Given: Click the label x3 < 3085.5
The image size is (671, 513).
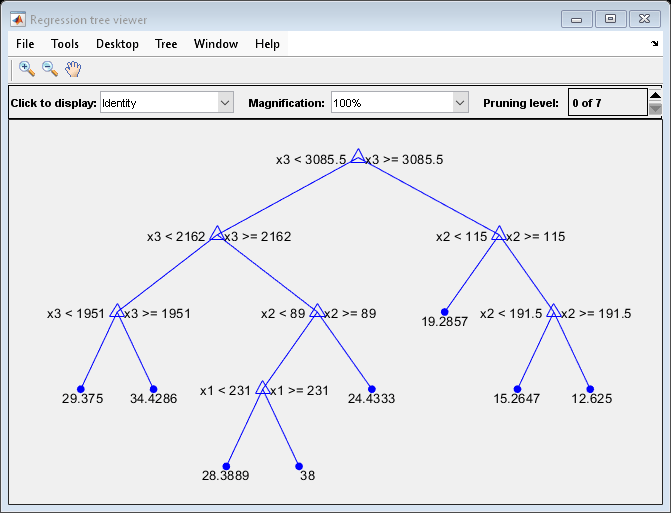Looking at the screenshot, I should point(311,160).
